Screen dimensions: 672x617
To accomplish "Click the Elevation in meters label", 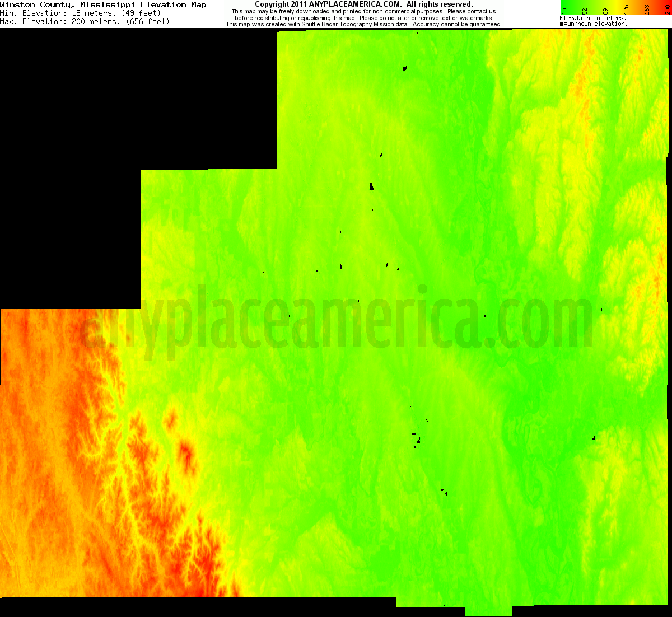I will (x=592, y=17).
